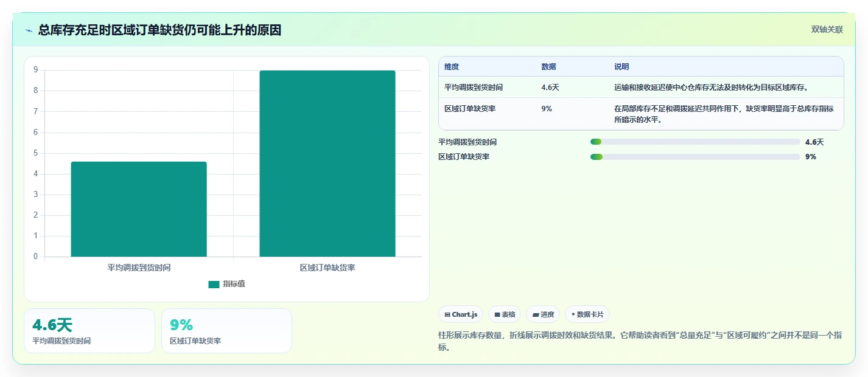
Task: Click the lightning icon beside the title
Action: click(29, 30)
